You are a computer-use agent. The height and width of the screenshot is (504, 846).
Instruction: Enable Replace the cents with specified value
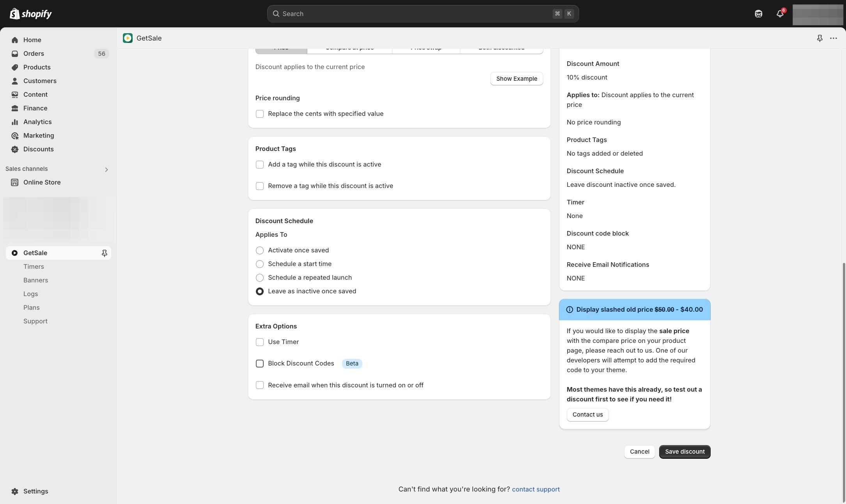[259, 114]
